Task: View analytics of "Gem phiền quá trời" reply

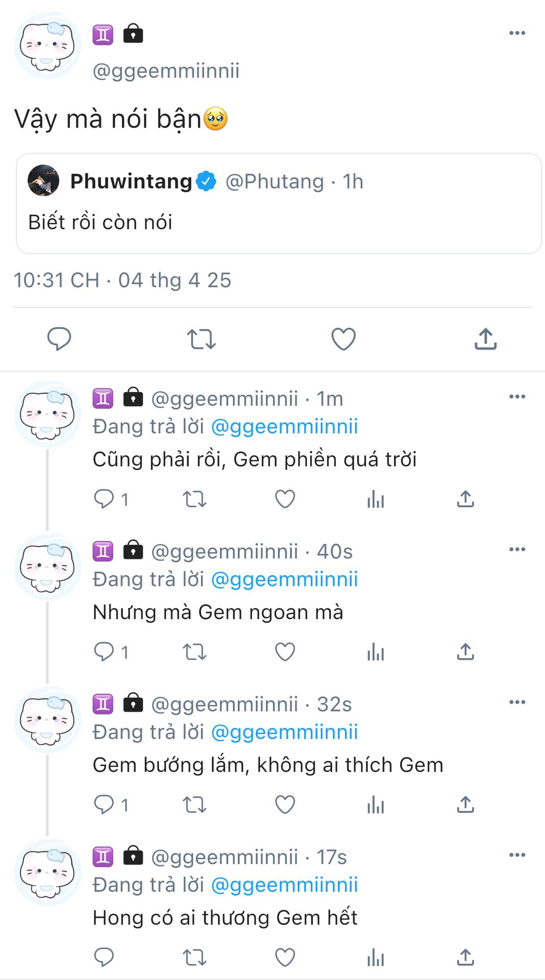Action: click(376, 499)
